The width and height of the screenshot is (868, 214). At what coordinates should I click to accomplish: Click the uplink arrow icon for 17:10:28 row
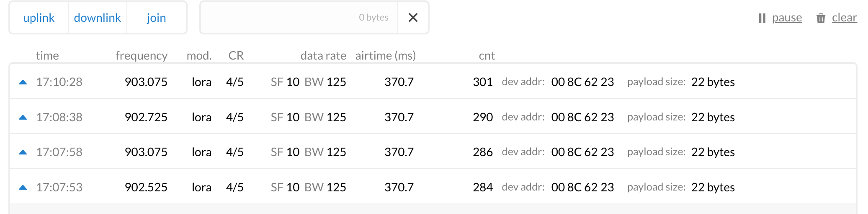[23, 82]
